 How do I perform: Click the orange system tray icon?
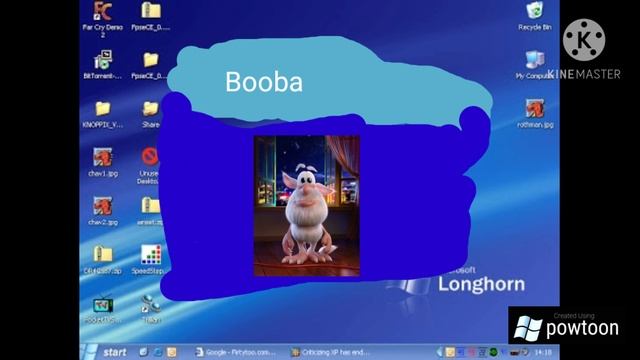(x=450, y=352)
